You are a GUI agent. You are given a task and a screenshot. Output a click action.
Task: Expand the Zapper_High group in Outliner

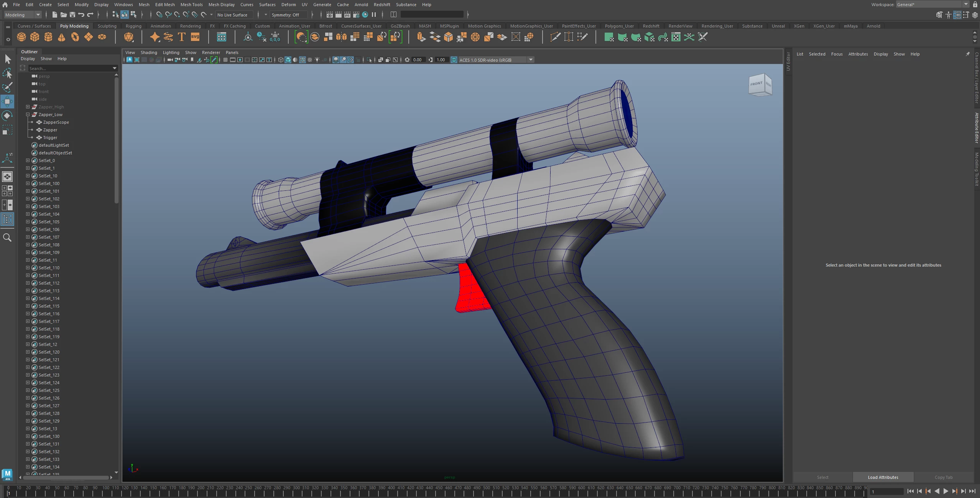tap(28, 107)
